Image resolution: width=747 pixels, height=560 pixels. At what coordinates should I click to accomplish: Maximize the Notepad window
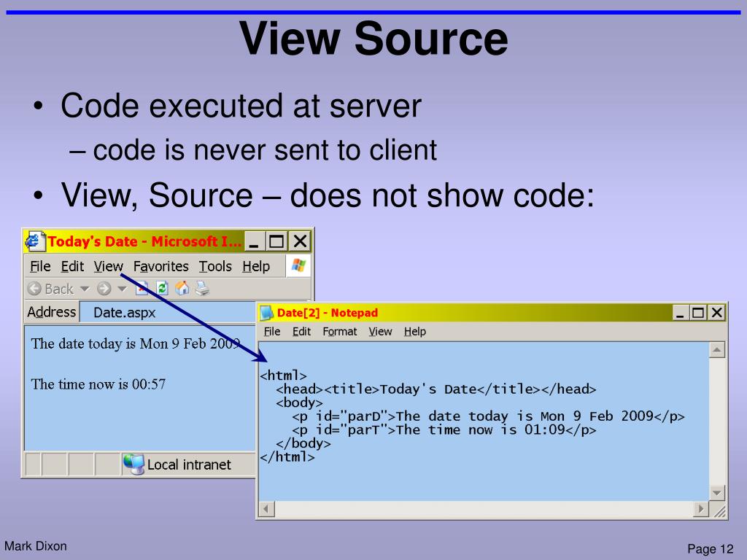pyautogui.click(x=698, y=313)
